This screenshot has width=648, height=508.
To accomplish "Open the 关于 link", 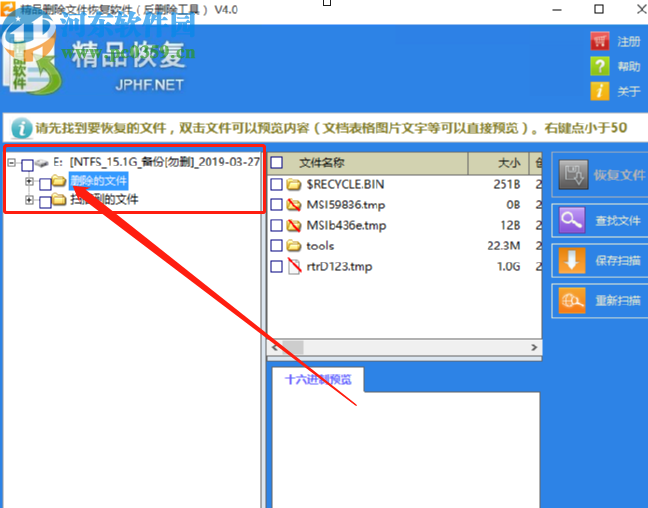I will pyautogui.click(x=629, y=91).
